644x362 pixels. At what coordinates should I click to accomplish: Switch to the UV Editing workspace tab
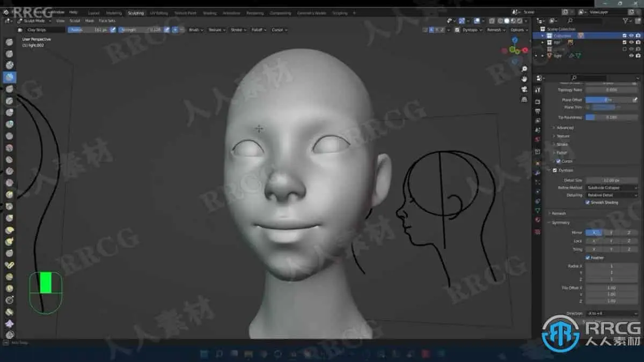159,12
